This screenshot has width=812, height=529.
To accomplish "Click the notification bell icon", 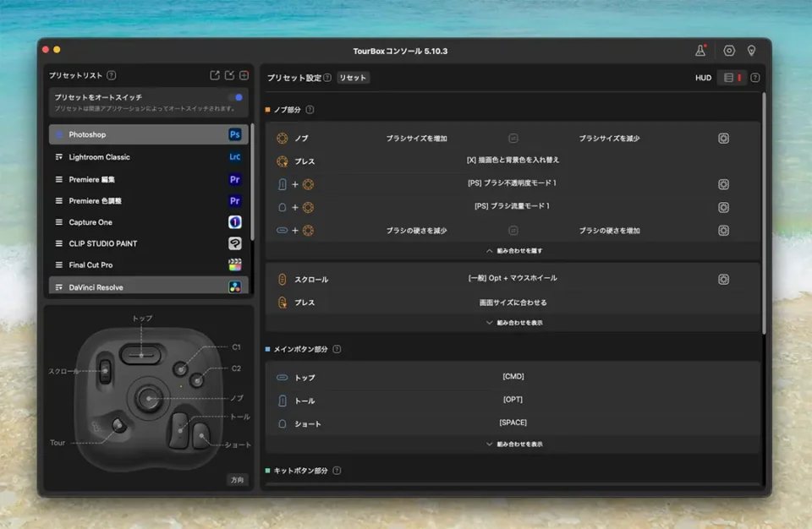I will 699,50.
